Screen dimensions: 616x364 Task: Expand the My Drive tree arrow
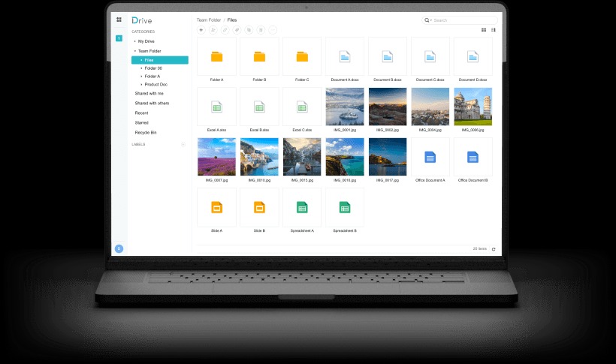134,41
